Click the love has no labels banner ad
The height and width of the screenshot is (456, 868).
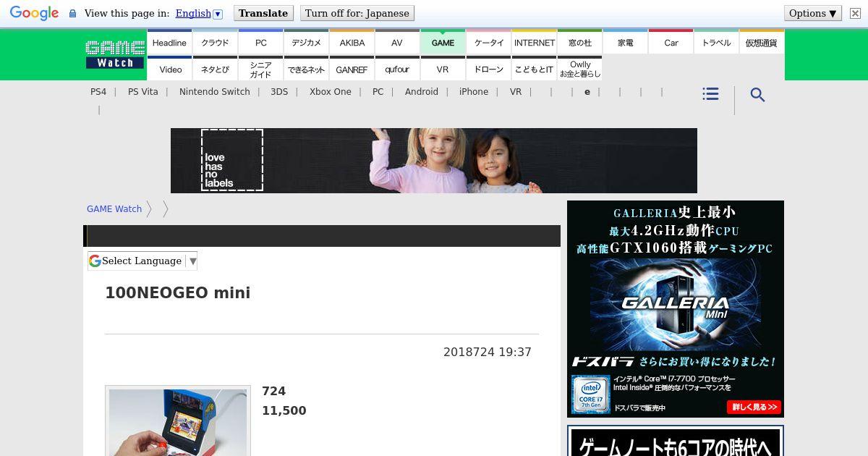click(434, 161)
